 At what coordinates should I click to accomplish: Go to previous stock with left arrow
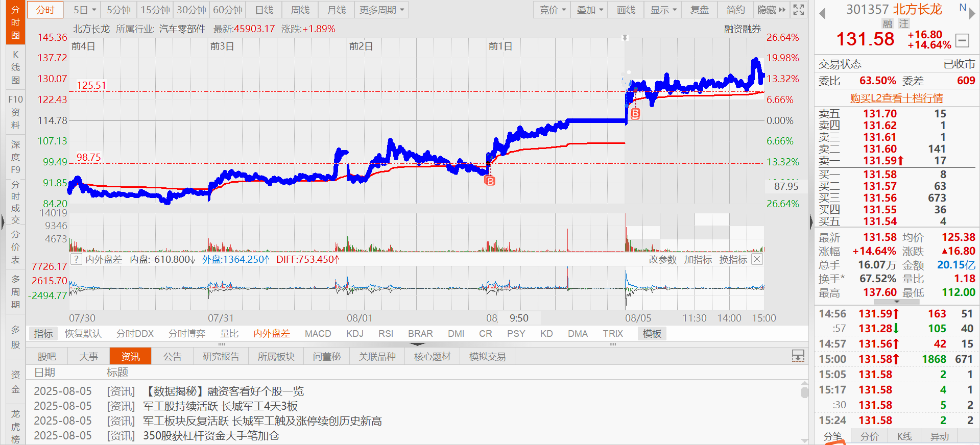tap(822, 13)
